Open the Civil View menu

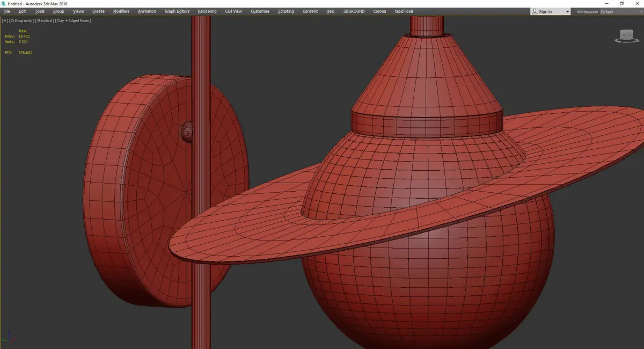tap(233, 11)
